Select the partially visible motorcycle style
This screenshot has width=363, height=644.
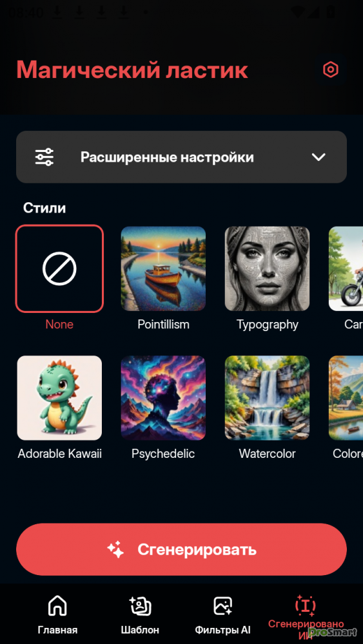tap(346, 269)
